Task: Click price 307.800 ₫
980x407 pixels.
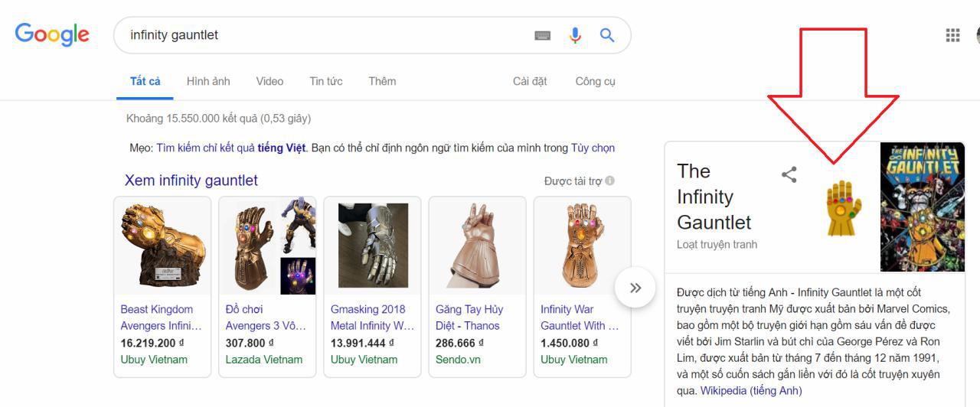Action: [250, 343]
